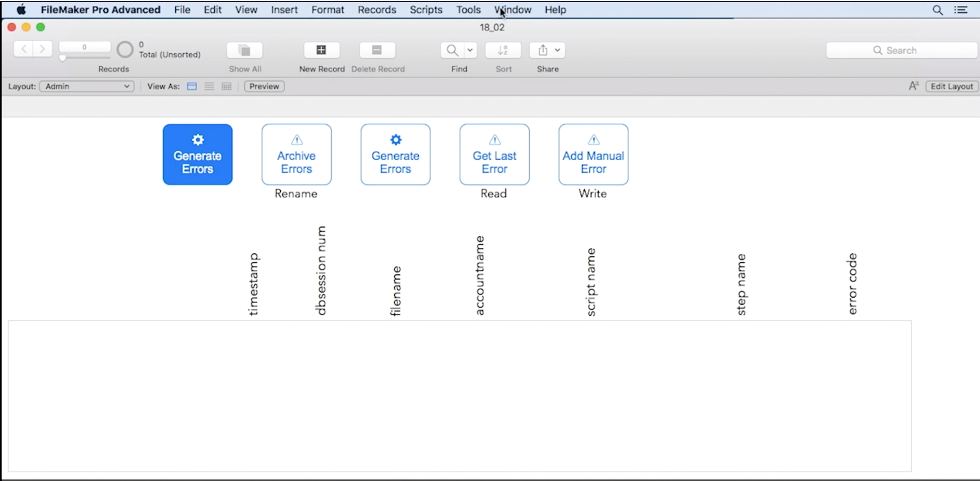The width and height of the screenshot is (980, 481).
Task: Click the Edit Layout button
Action: [x=951, y=86]
